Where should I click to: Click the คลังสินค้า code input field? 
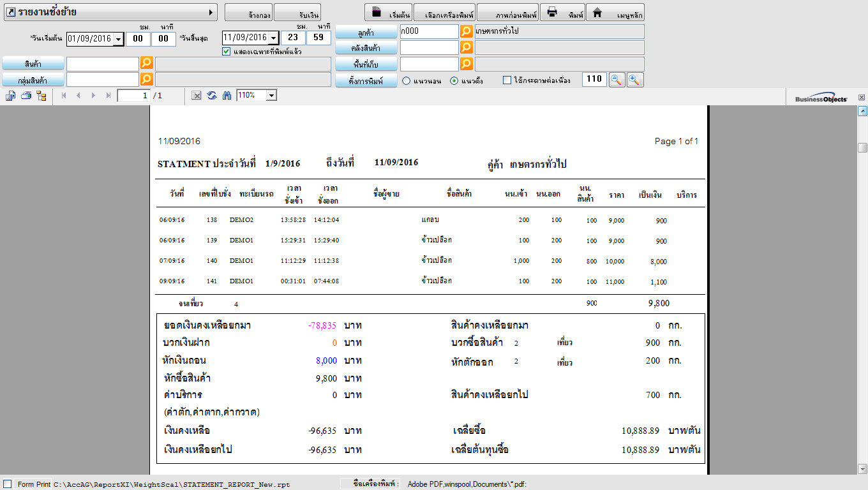coord(429,48)
